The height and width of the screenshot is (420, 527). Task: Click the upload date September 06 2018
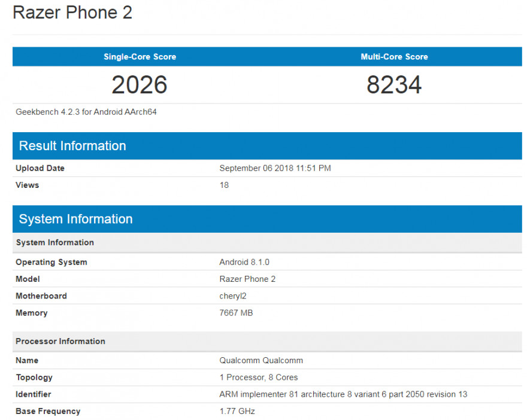pyautogui.click(x=275, y=168)
